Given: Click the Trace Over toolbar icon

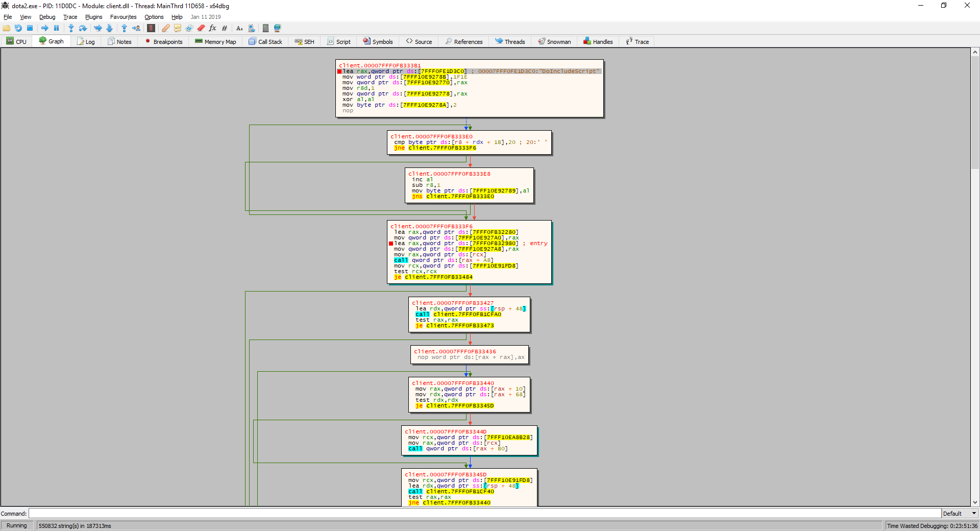Looking at the screenshot, I should tap(109, 28).
